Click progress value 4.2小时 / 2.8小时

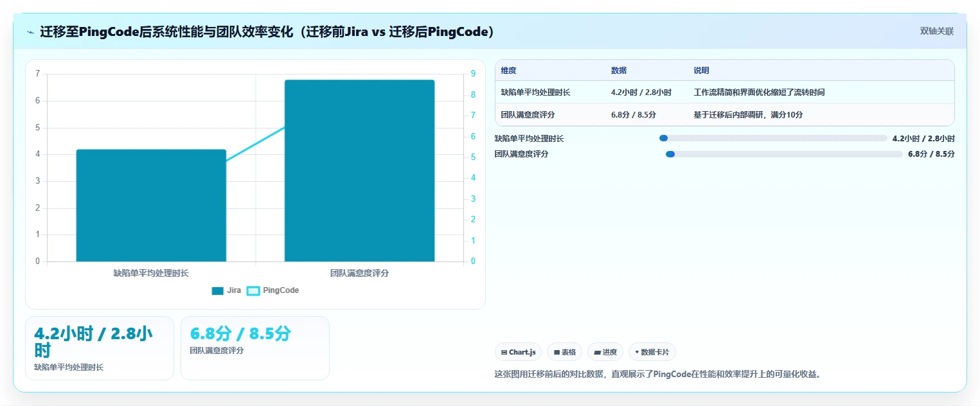click(923, 138)
